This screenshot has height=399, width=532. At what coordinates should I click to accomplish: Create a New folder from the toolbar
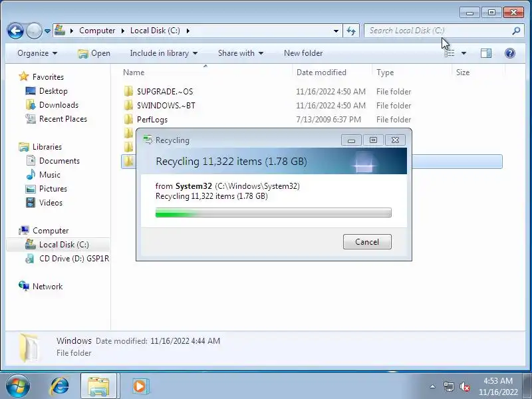[303, 53]
